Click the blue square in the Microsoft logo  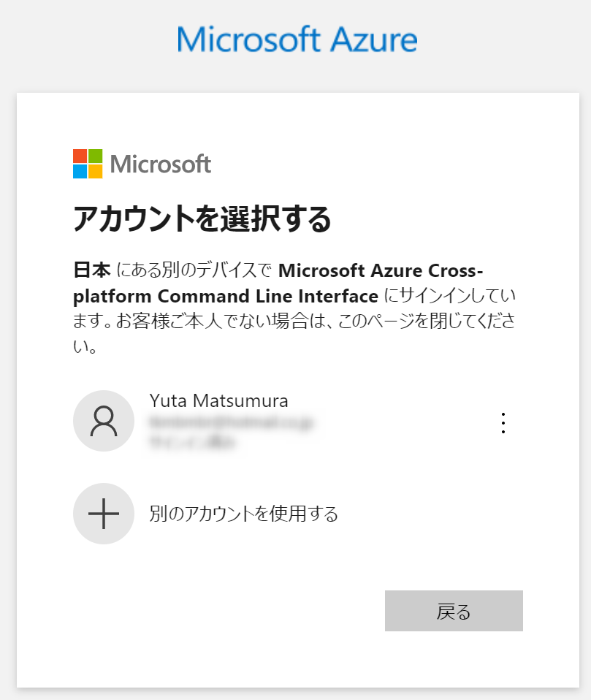point(79,170)
